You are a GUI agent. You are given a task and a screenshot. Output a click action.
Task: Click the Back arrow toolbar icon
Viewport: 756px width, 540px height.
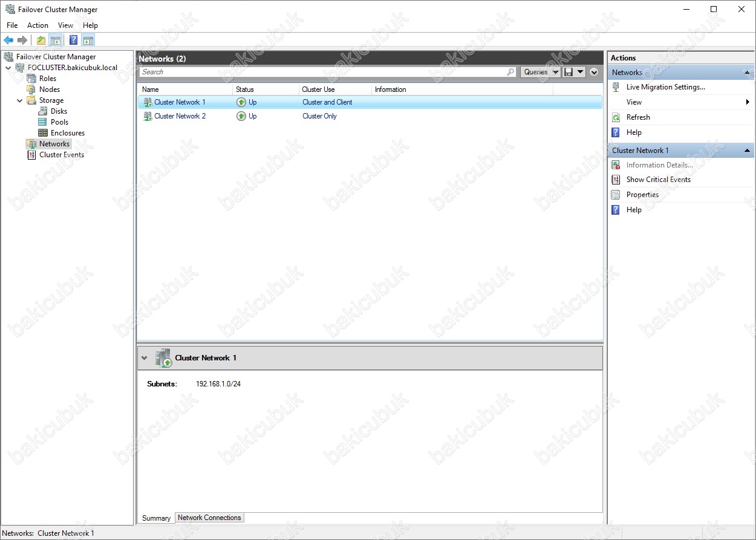click(8, 41)
